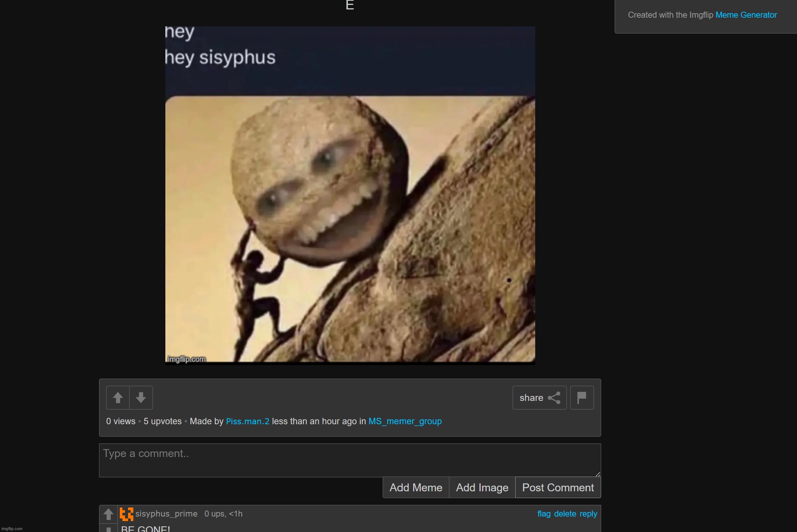Submit with Post Comment button
The height and width of the screenshot is (532, 797).
(x=558, y=488)
